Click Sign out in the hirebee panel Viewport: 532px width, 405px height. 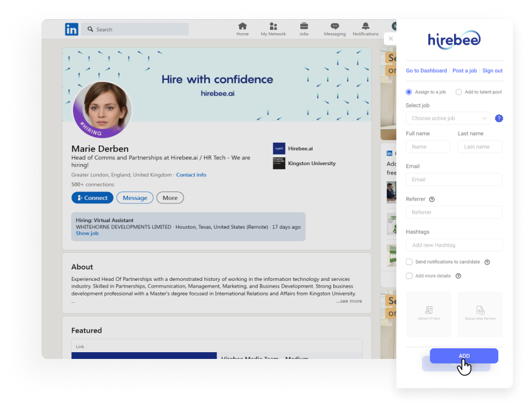pos(492,70)
